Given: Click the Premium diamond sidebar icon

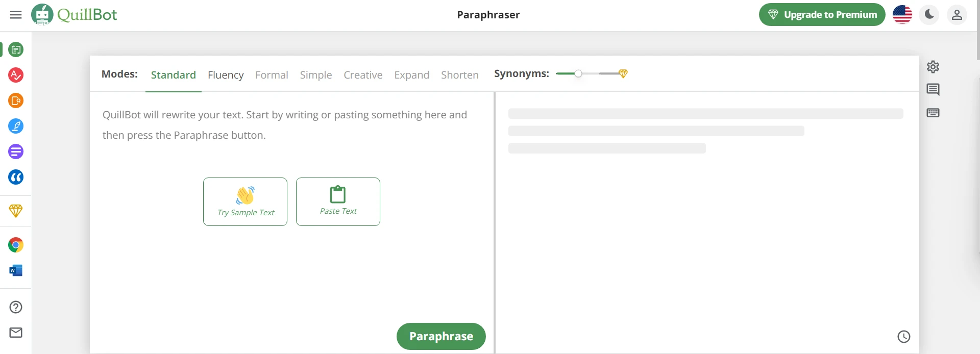Looking at the screenshot, I should 16,211.
